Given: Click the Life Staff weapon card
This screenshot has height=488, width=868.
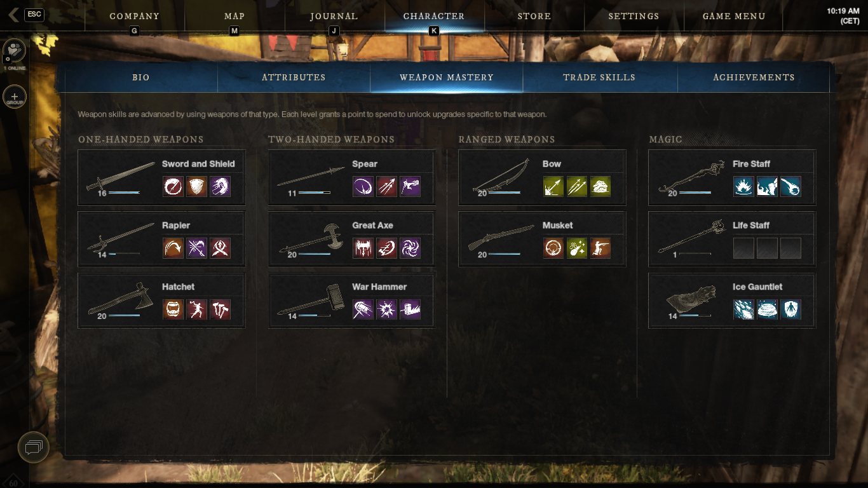Looking at the screenshot, I should [732, 239].
